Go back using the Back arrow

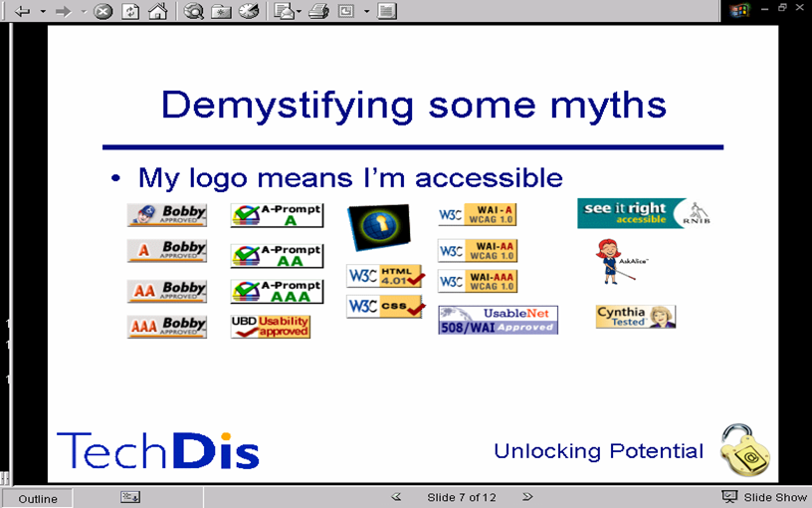pyautogui.click(x=22, y=11)
